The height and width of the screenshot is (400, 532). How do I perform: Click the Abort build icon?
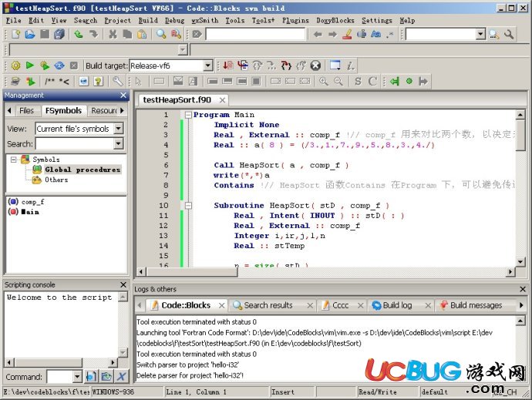point(74,66)
